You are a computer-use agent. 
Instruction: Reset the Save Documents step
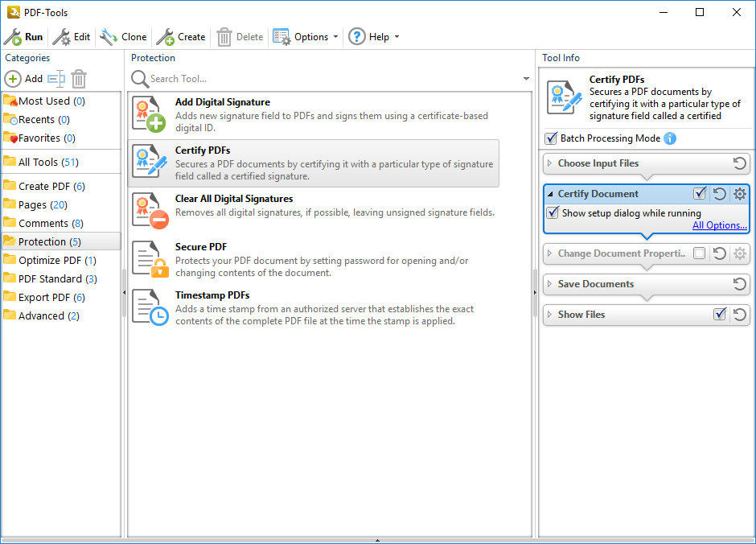(x=740, y=284)
